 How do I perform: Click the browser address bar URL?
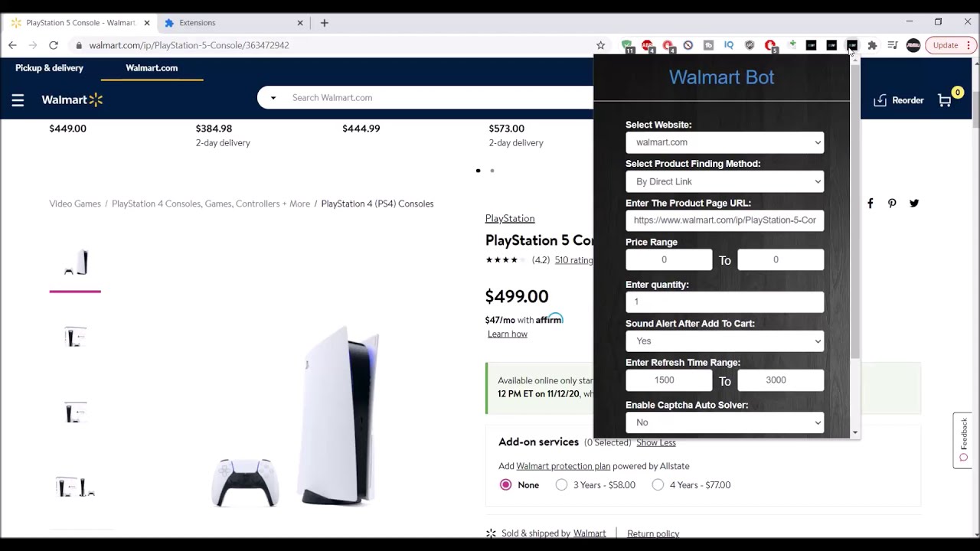click(x=188, y=45)
